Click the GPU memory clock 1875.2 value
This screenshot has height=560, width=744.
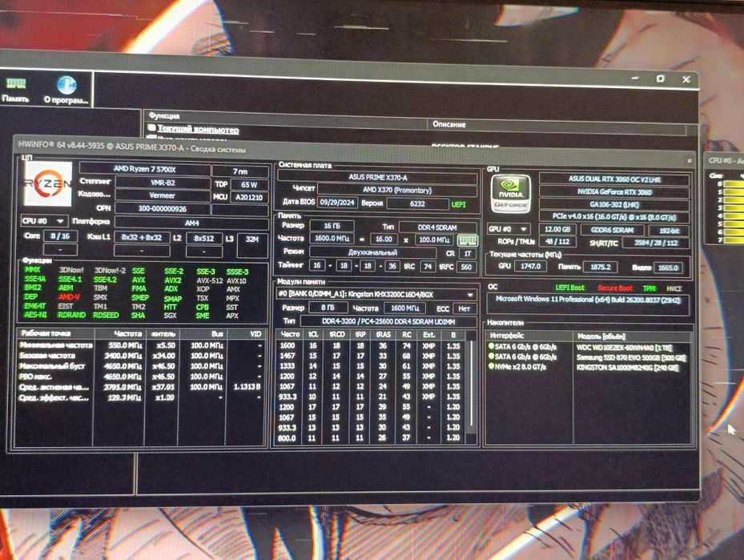pyautogui.click(x=601, y=268)
